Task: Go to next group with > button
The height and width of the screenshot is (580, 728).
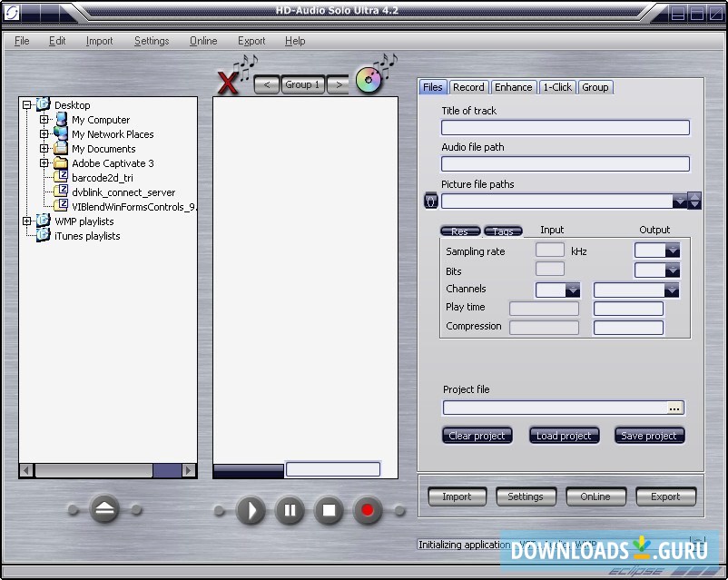Action: click(x=339, y=84)
